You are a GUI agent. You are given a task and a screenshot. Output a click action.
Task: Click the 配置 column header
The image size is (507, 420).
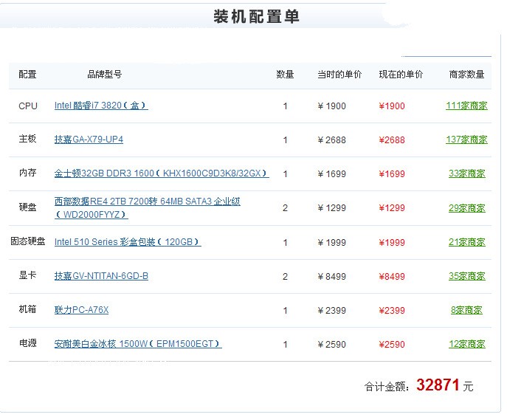click(27, 75)
